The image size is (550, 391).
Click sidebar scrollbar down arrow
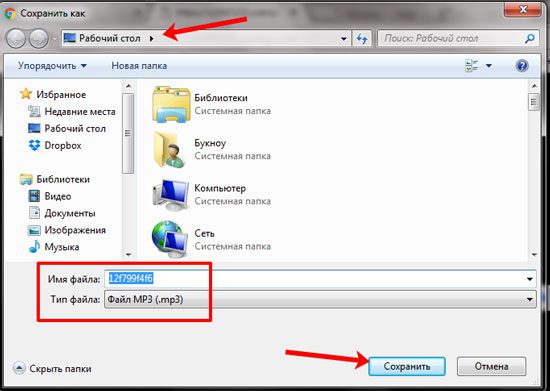coord(128,255)
